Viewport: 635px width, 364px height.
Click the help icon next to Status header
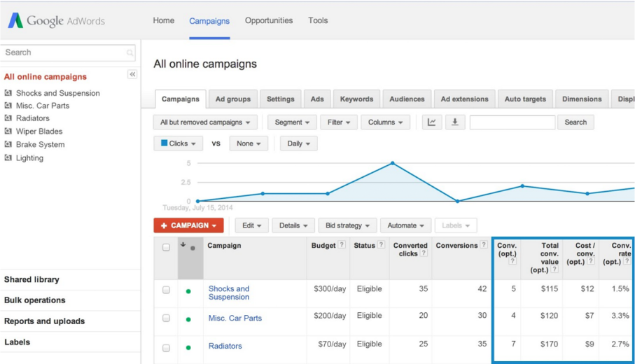tap(381, 244)
